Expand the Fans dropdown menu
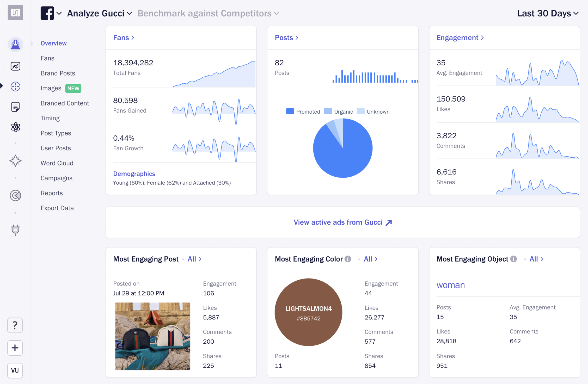Screen dimensions: 588x384 124,38
